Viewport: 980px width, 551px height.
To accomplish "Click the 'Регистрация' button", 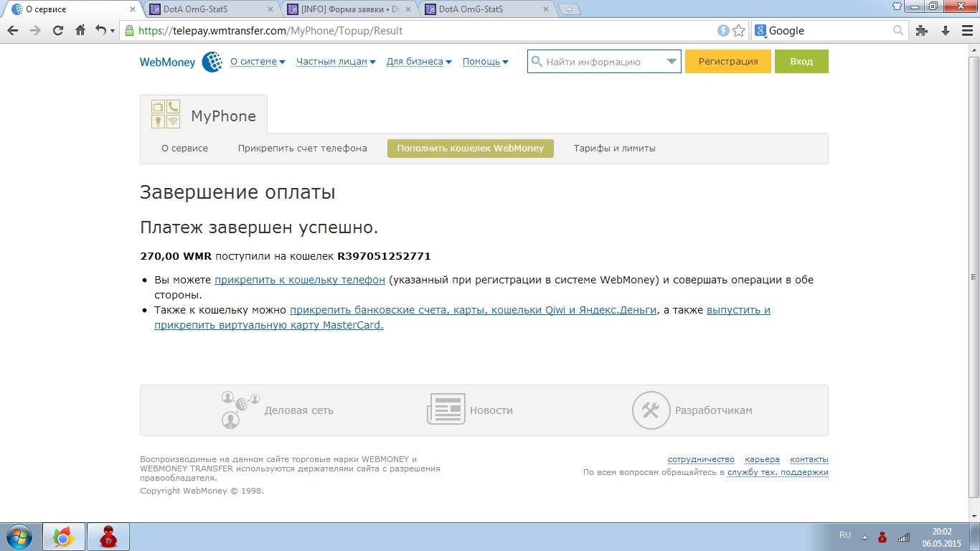I will pyautogui.click(x=728, y=62).
